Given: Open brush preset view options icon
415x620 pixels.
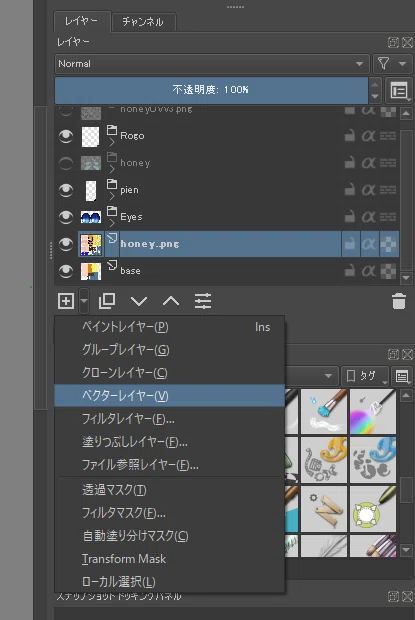Looking at the screenshot, I should (402, 376).
